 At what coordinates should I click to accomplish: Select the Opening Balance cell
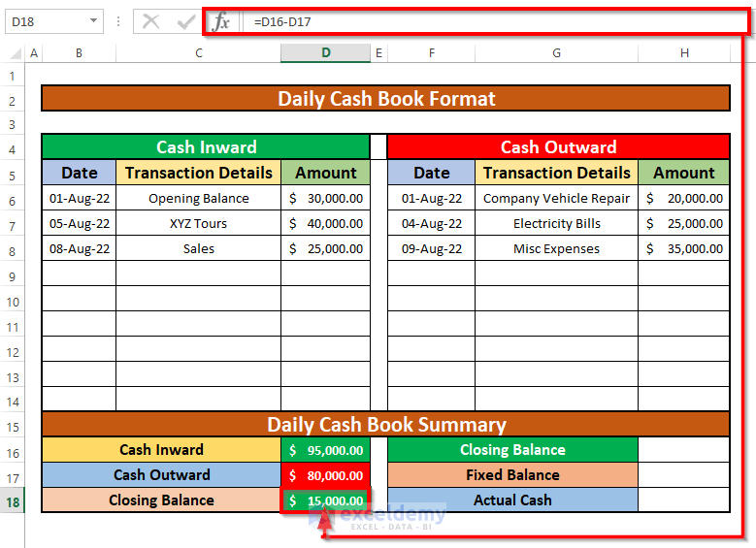click(199, 198)
